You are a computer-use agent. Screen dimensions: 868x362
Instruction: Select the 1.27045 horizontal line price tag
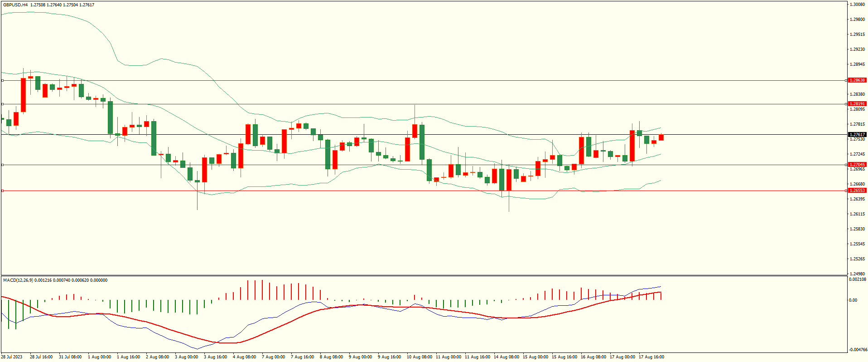857,165
